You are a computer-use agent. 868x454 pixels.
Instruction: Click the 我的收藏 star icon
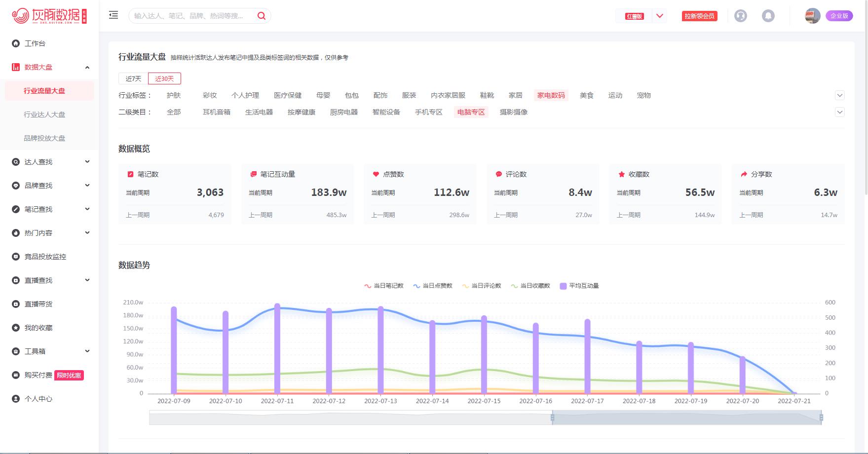[16, 328]
